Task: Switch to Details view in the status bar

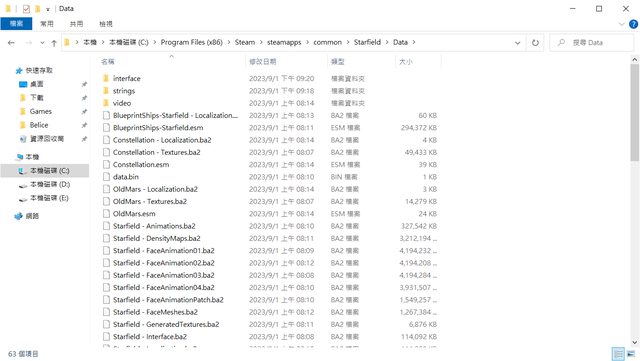Action: tap(618, 354)
